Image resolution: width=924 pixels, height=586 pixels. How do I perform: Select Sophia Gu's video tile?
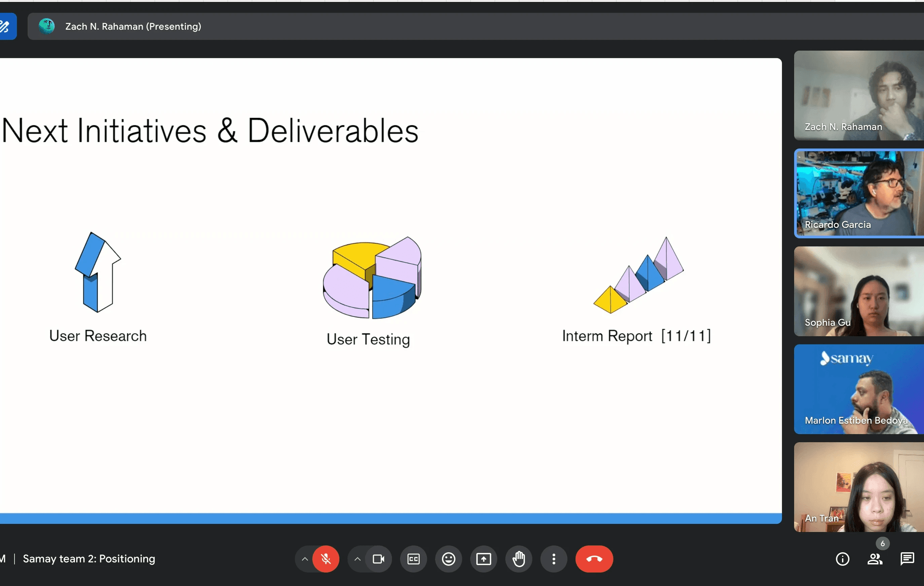[x=859, y=291]
